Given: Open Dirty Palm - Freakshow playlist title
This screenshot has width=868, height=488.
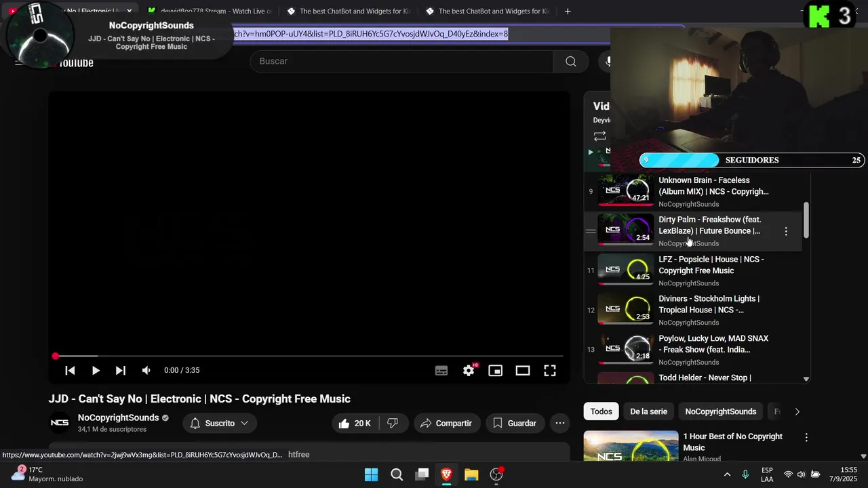Looking at the screenshot, I should coord(709,225).
